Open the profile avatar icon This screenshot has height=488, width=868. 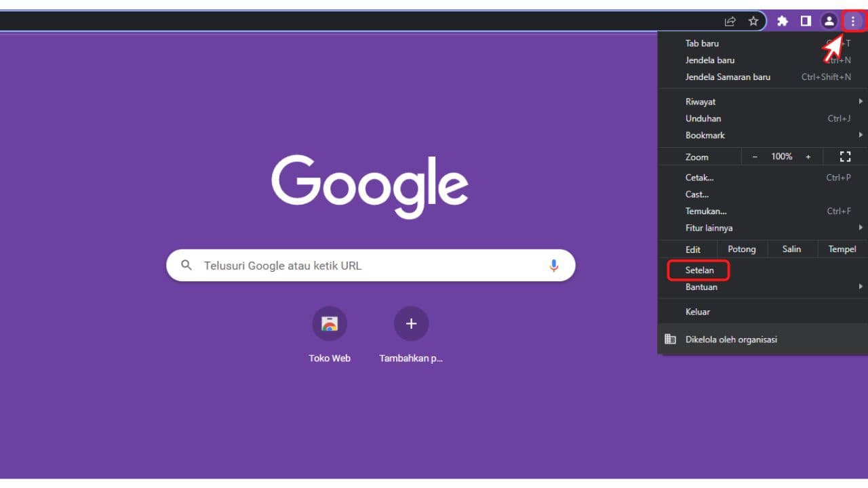click(829, 21)
